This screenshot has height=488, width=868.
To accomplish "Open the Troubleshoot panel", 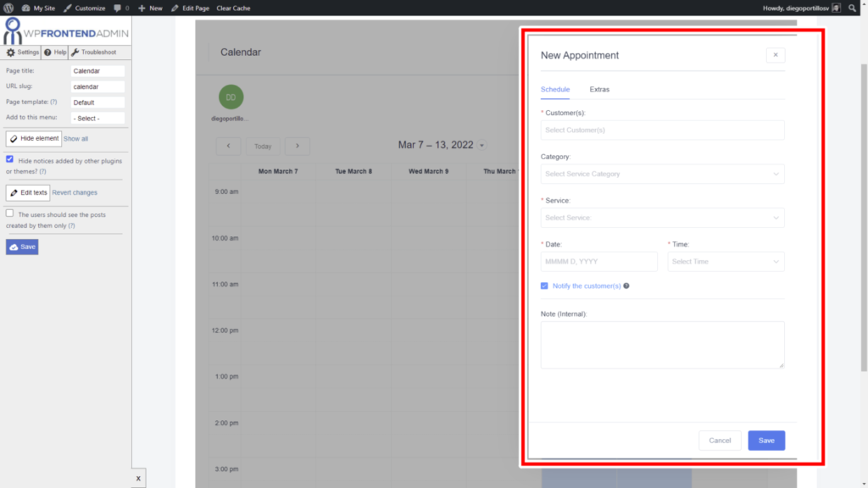I will point(93,52).
